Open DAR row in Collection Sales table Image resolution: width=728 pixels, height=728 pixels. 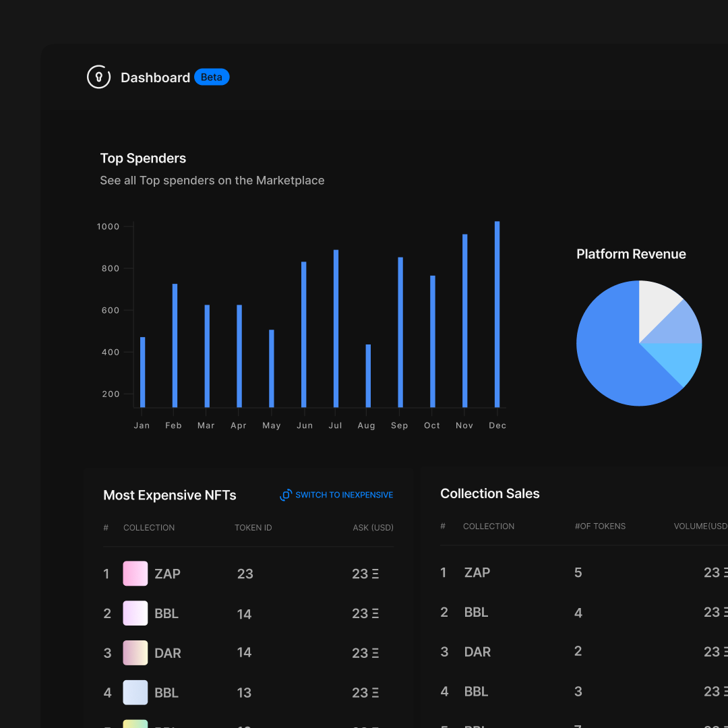[x=477, y=652]
